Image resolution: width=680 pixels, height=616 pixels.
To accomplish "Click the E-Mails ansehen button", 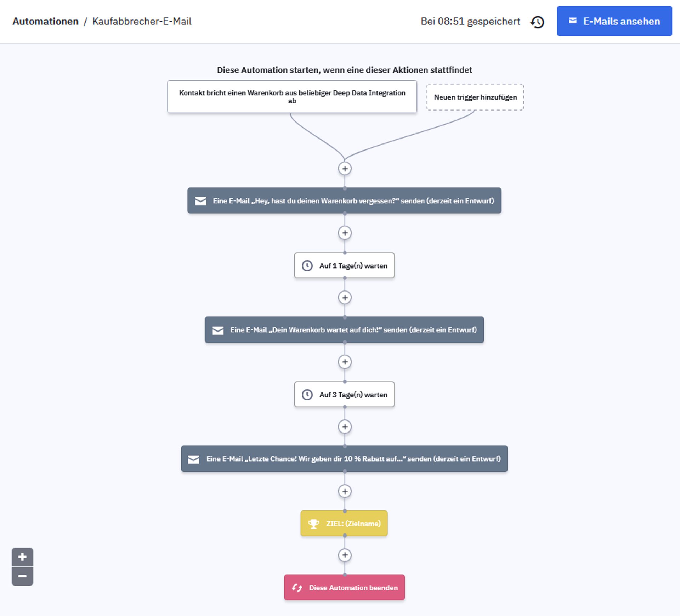I will [614, 21].
